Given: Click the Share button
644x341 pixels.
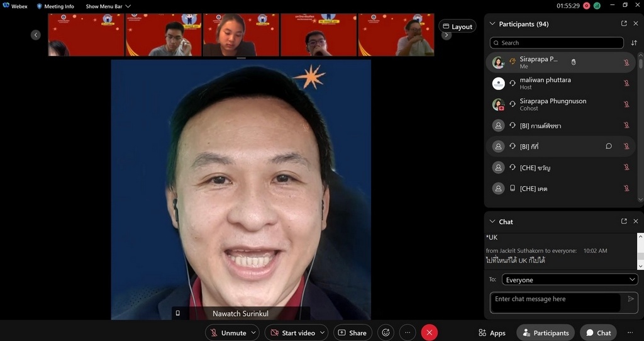Looking at the screenshot, I should (352, 333).
